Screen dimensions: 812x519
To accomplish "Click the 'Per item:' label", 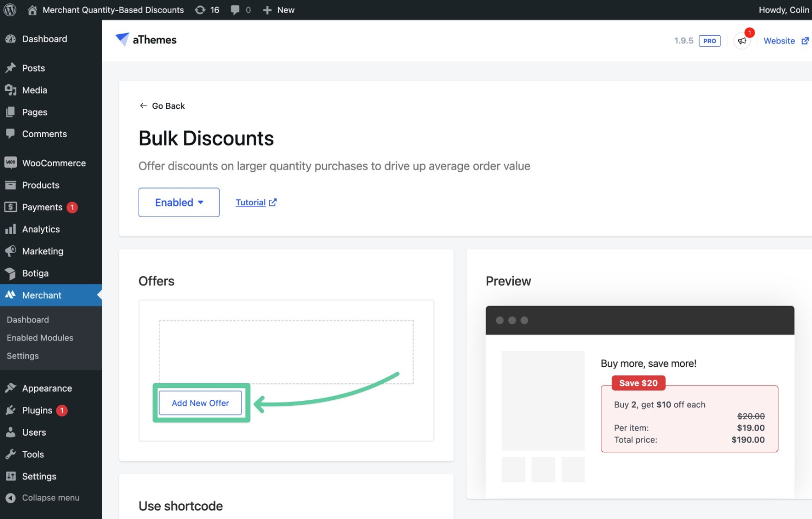I will (631, 428).
